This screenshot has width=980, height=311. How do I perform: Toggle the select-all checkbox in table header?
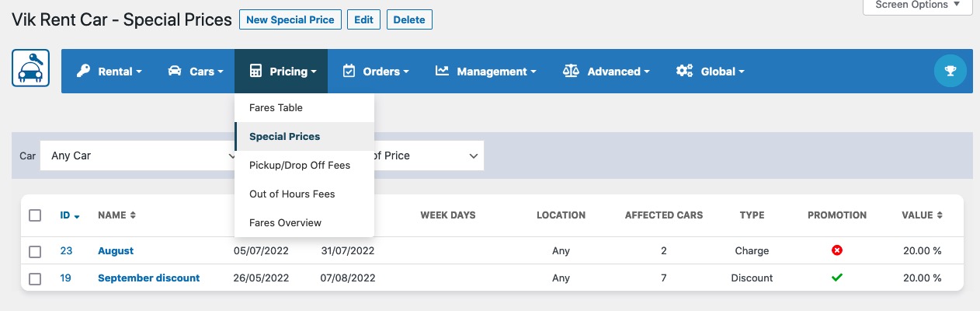(35, 215)
